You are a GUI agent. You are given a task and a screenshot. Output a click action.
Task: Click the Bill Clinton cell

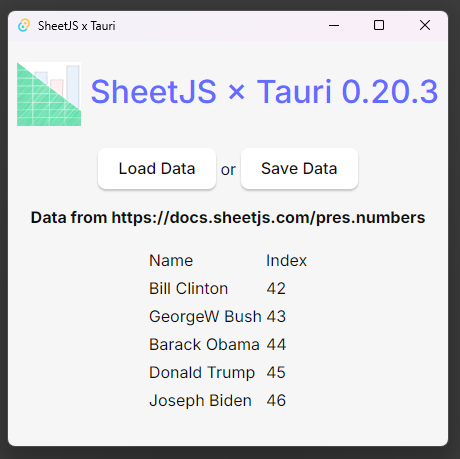pyautogui.click(x=189, y=289)
